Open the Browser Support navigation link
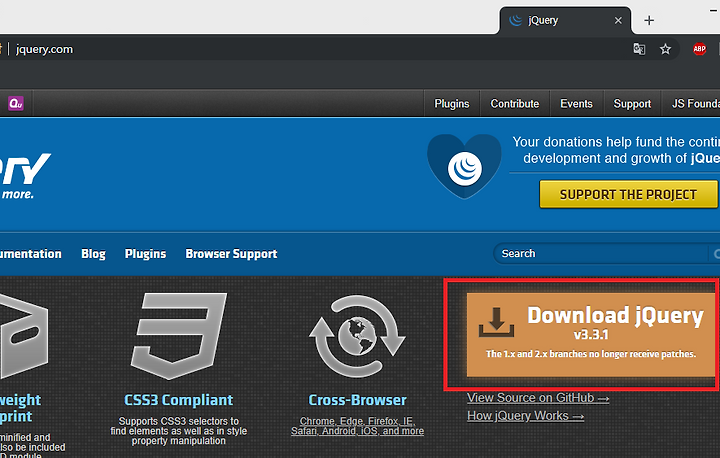 tap(231, 254)
